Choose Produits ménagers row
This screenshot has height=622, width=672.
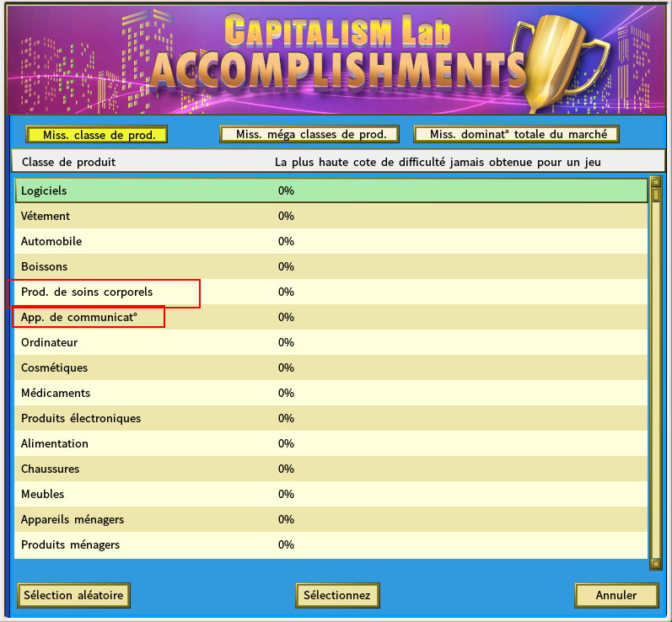point(331,544)
